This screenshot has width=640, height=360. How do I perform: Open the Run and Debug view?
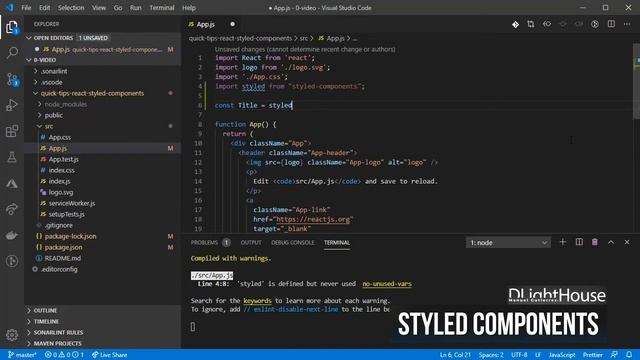click(12, 105)
